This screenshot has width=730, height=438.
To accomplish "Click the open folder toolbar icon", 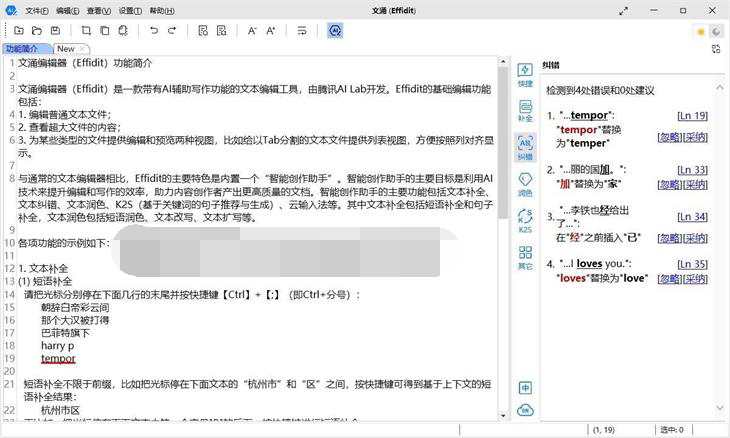I will (x=37, y=31).
